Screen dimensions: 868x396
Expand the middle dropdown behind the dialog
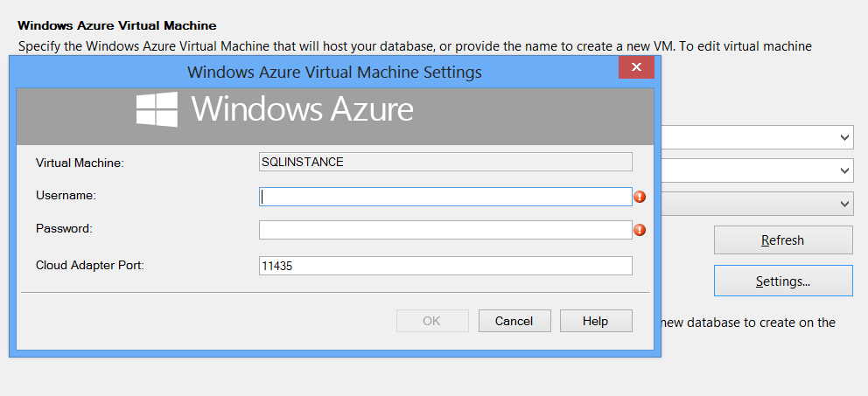click(844, 170)
